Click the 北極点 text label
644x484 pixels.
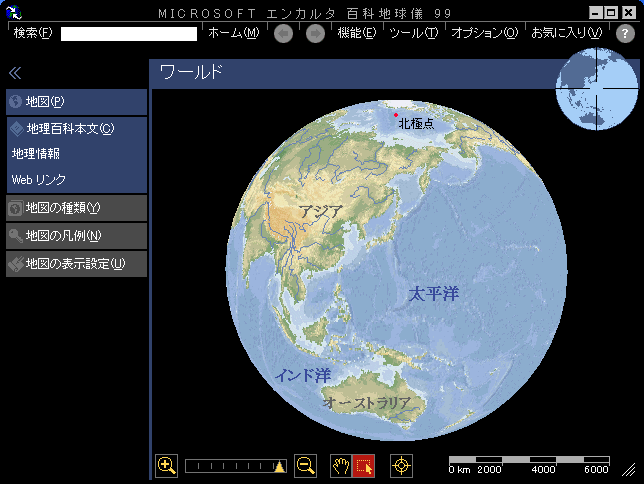(x=416, y=123)
